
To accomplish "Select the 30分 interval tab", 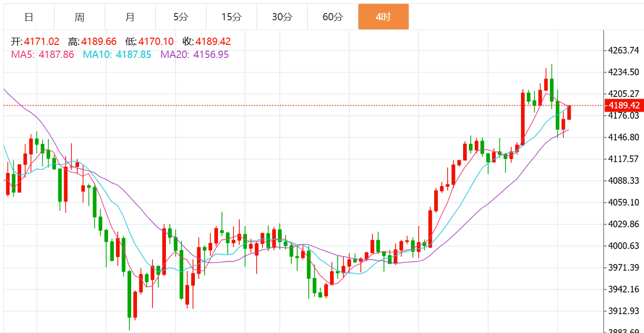I will (x=282, y=17).
